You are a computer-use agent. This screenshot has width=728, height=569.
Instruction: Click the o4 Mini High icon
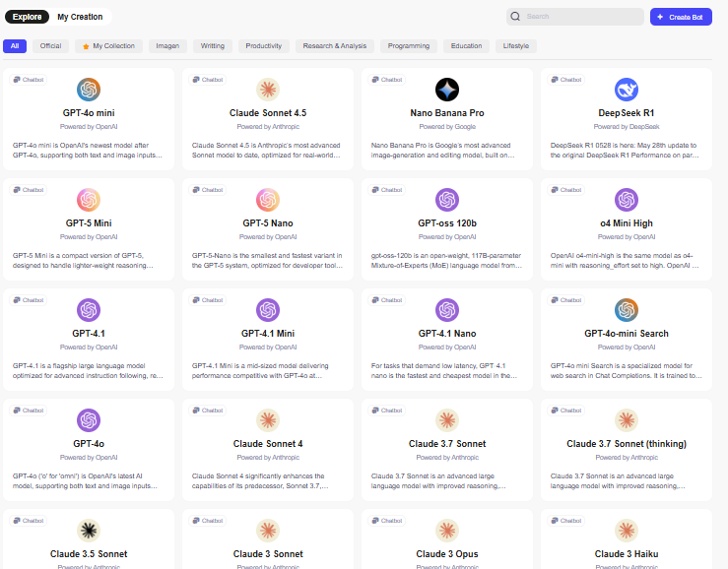pos(627,200)
